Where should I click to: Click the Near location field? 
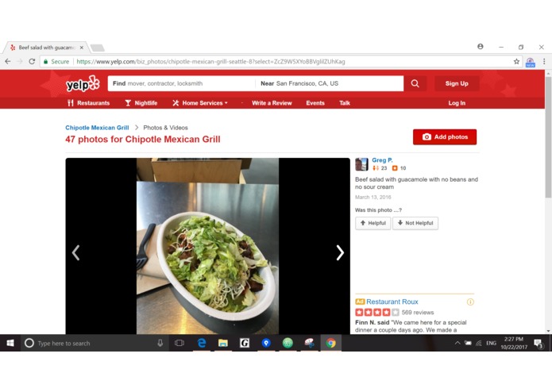click(330, 83)
